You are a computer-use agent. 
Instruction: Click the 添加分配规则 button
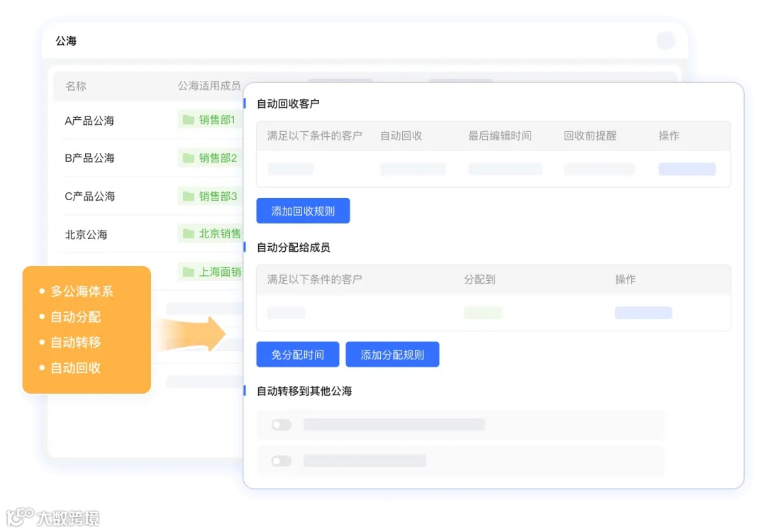coord(392,354)
